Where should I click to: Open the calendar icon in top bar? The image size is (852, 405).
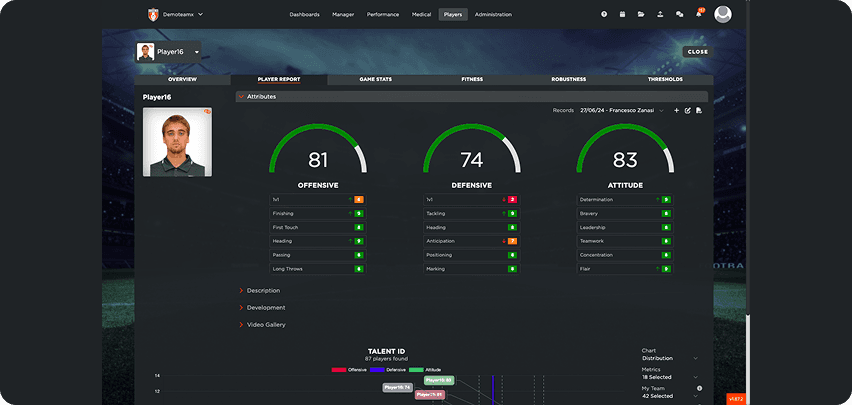(622, 14)
